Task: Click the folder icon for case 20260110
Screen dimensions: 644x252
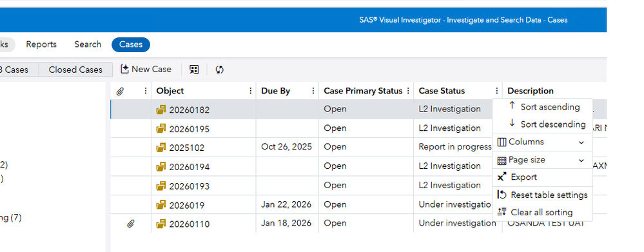Action: 161,224
